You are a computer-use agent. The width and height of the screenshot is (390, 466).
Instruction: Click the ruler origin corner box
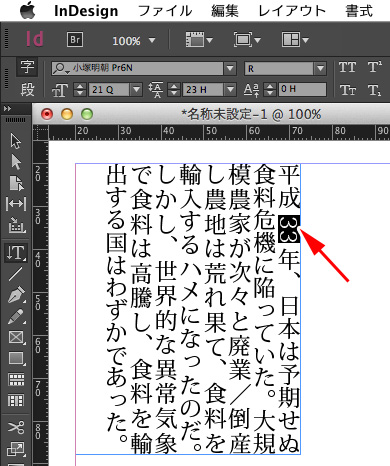[x=41, y=133]
